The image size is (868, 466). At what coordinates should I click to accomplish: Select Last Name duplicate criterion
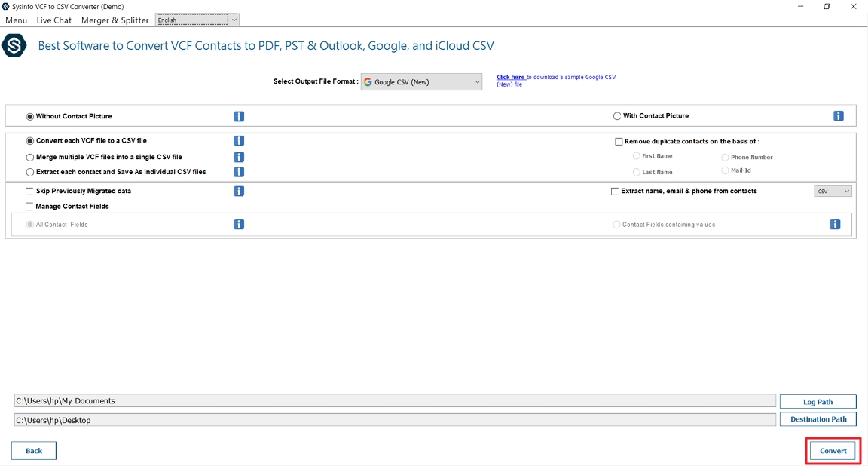click(x=636, y=173)
